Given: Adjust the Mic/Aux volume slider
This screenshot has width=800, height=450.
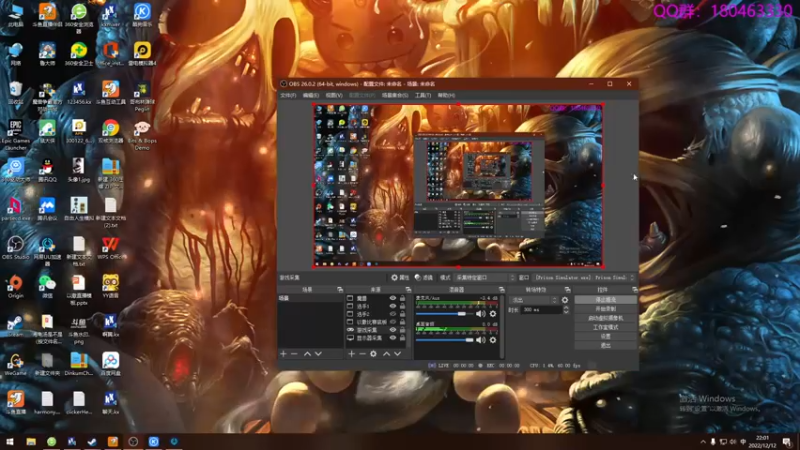Looking at the screenshot, I should click(444, 314).
